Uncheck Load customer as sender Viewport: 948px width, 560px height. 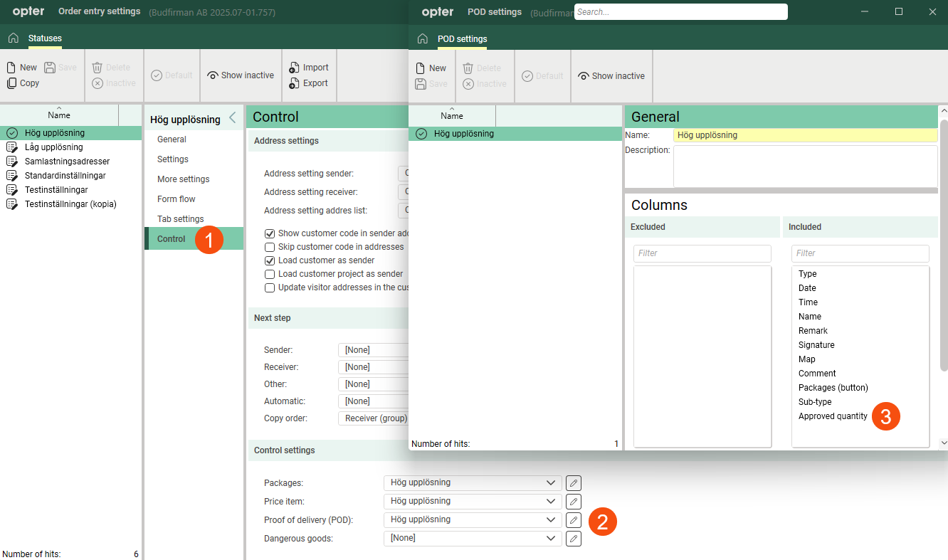[270, 260]
